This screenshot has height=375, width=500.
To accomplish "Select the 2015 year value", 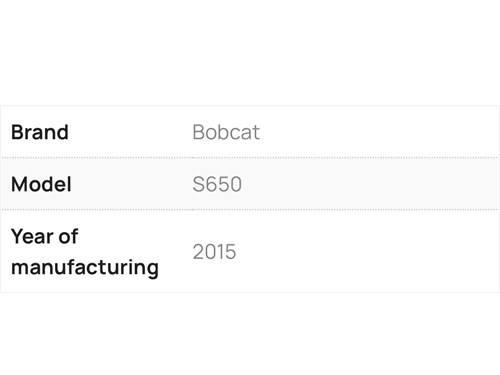I will click(214, 252).
